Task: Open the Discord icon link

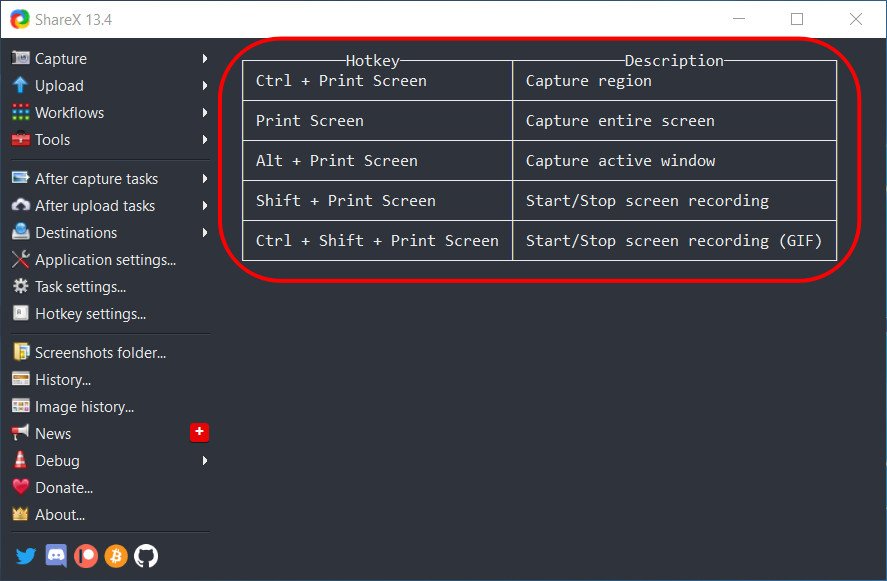Action: point(56,556)
